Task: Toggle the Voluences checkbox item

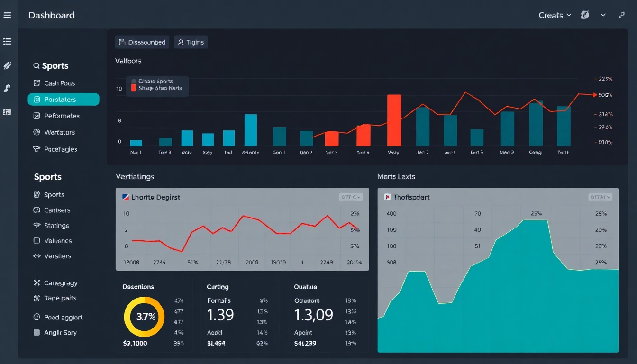Action: click(x=36, y=241)
